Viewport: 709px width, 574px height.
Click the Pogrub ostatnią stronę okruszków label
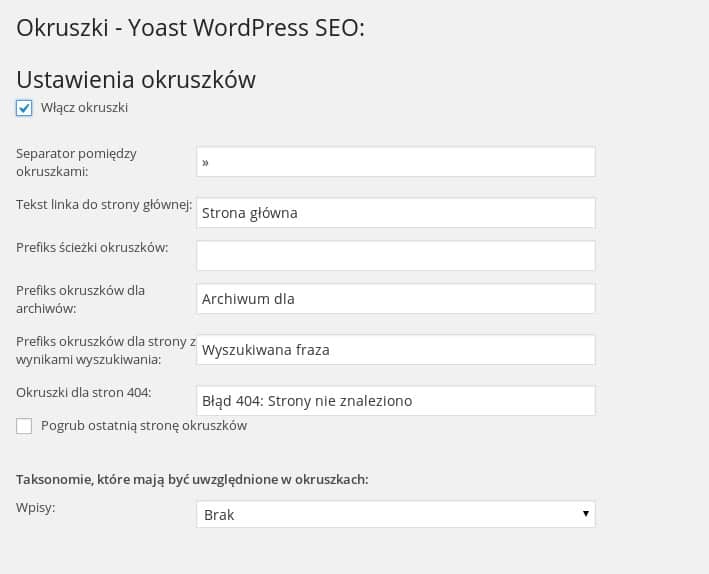tap(144, 426)
